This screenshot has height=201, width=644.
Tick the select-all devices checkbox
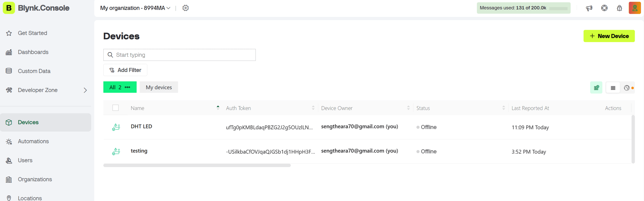click(115, 108)
